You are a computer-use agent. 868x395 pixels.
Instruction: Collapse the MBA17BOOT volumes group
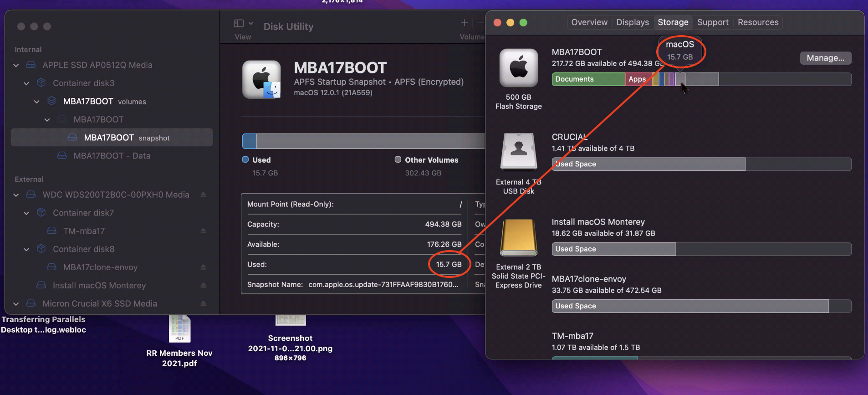[x=37, y=102]
